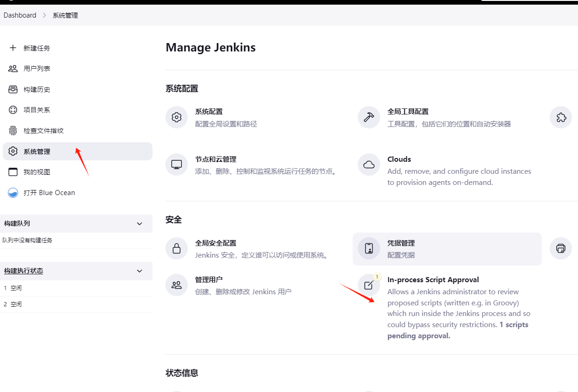Open the 系统配置 card title
The height and width of the screenshot is (392, 578).
pos(209,112)
